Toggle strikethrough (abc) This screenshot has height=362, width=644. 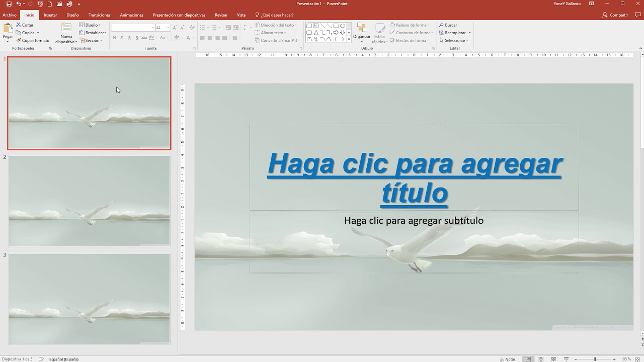[144, 38]
